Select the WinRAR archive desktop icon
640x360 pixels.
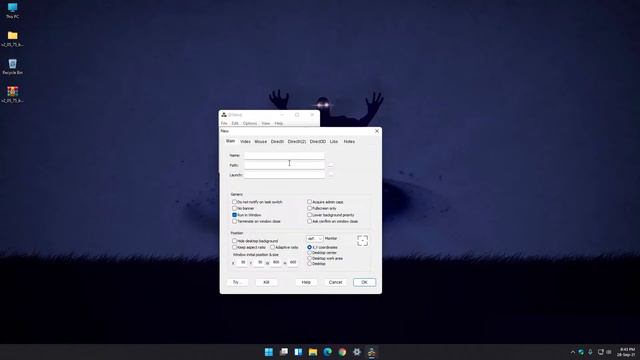point(13,95)
